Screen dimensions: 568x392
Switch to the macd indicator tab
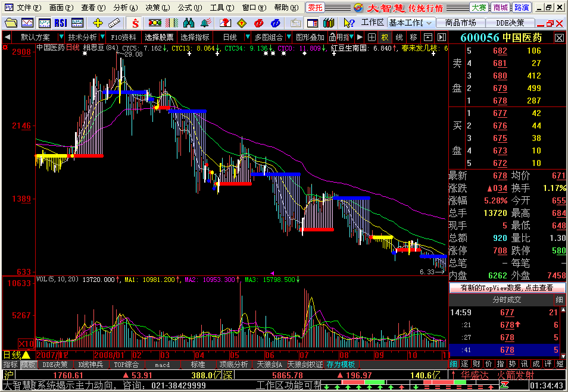(x=162, y=365)
